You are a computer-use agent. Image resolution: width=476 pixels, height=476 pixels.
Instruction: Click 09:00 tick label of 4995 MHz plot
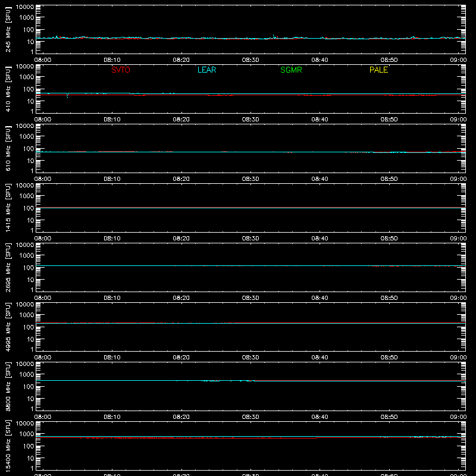pos(458,358)
